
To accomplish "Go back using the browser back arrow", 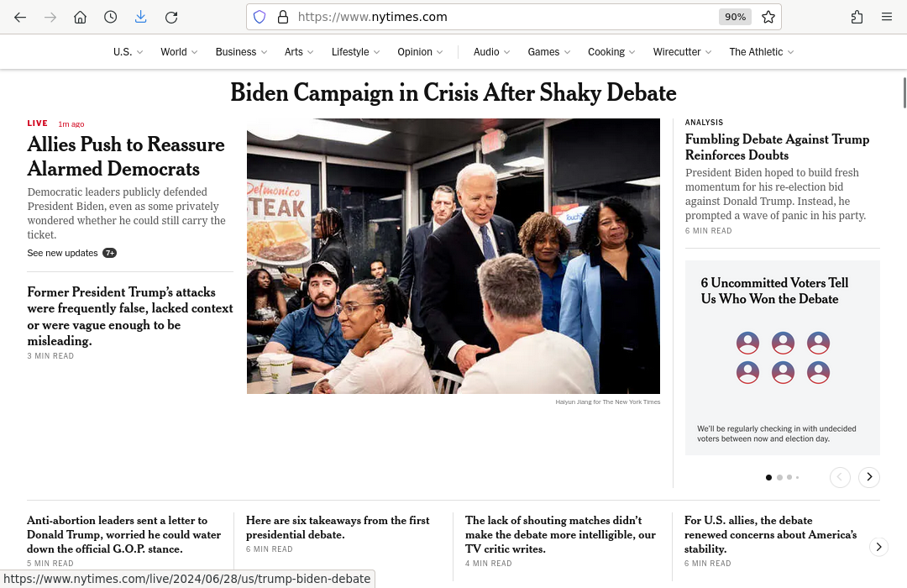I will pyautogui.click(x=20, y=18).
